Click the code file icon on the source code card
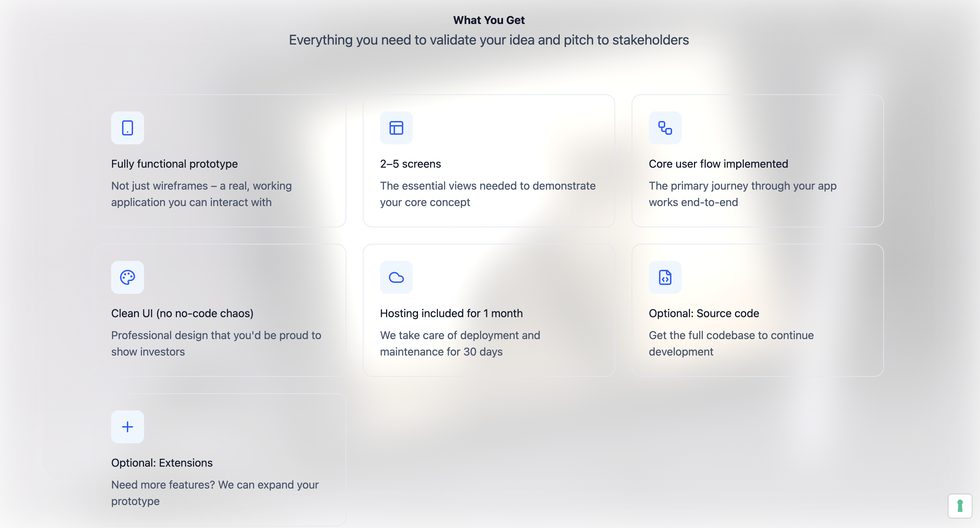This screenshot has width=980, height=528. click(x=665, y=277)
